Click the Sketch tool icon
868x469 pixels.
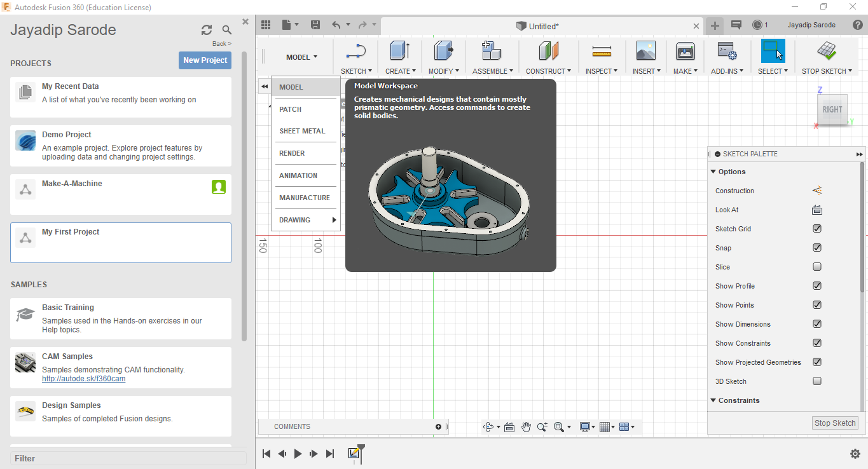tap(355, 51)
